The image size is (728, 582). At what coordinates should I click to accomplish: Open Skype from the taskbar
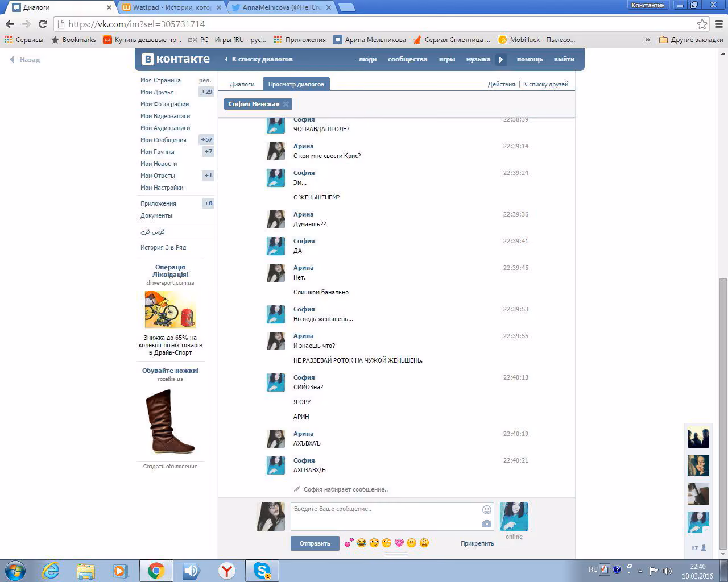tap(262, 571)
